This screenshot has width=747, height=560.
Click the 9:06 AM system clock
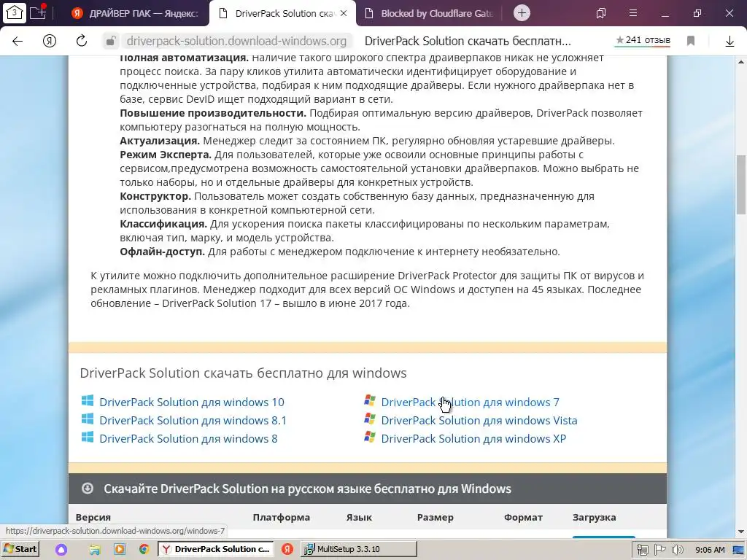[x=710, y=550]
